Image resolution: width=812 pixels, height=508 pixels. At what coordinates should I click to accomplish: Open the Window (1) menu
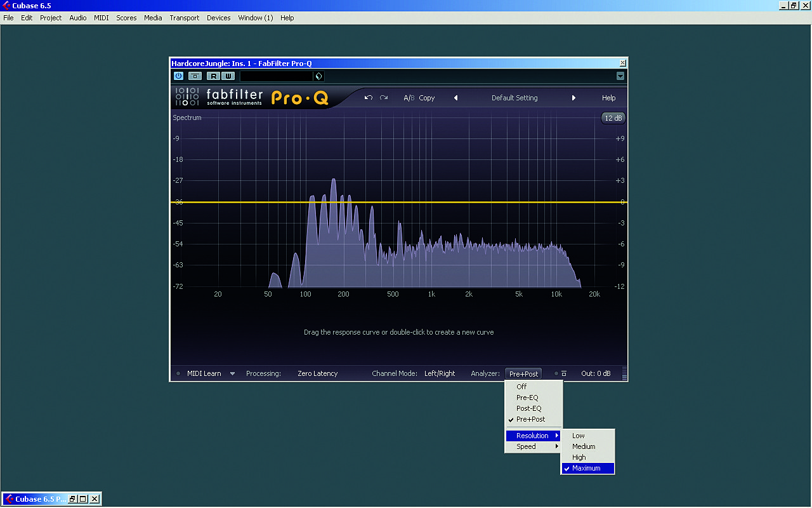[256, 18]
